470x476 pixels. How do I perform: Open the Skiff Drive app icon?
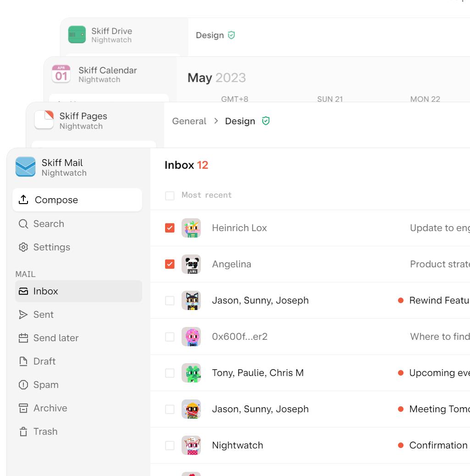pyautogui.click(x=77, y=35)
